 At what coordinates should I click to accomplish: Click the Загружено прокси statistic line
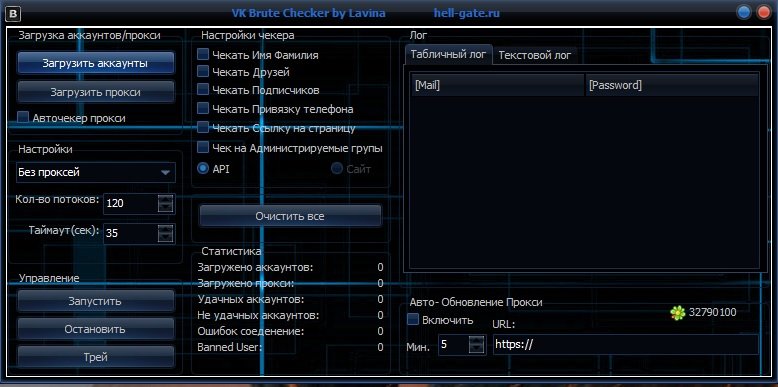(x=290, y=283)
